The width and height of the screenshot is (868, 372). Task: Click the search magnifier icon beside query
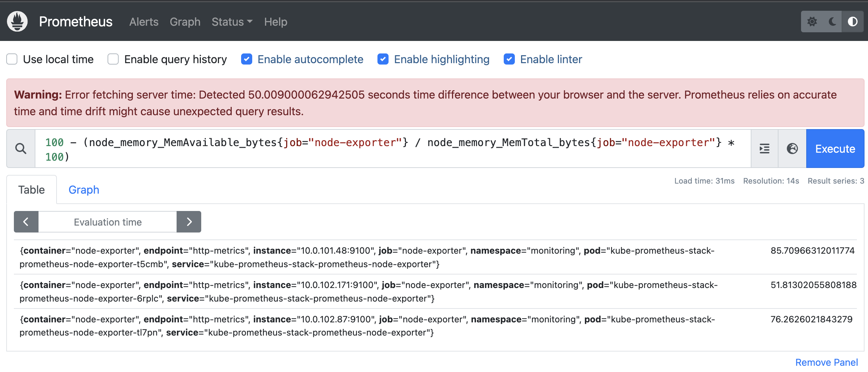(21, 149)
